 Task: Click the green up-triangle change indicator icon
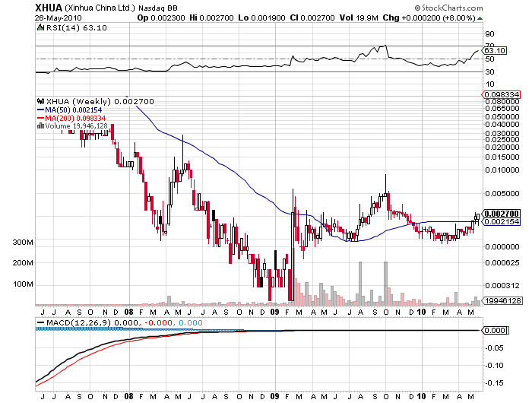tap(480, 18)
